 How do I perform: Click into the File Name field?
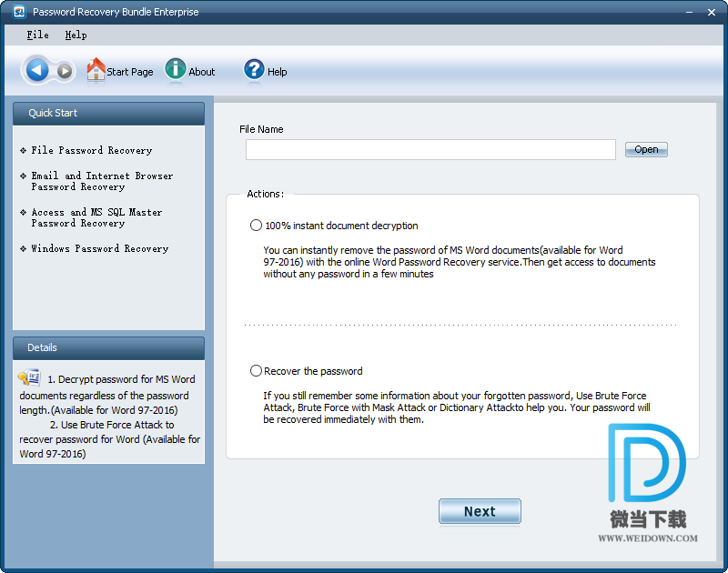click(430, 149)
